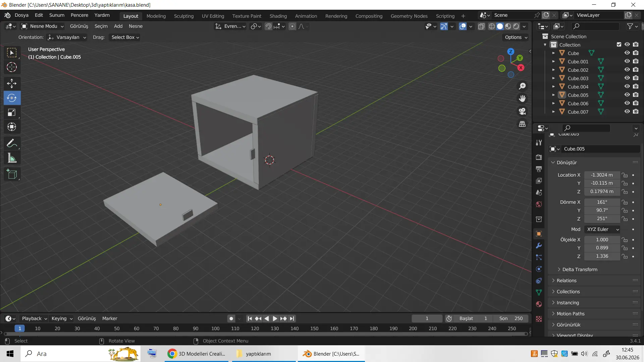Open the Add menu in viewport header
Screen dimensions: 644x362
(118, 26)
